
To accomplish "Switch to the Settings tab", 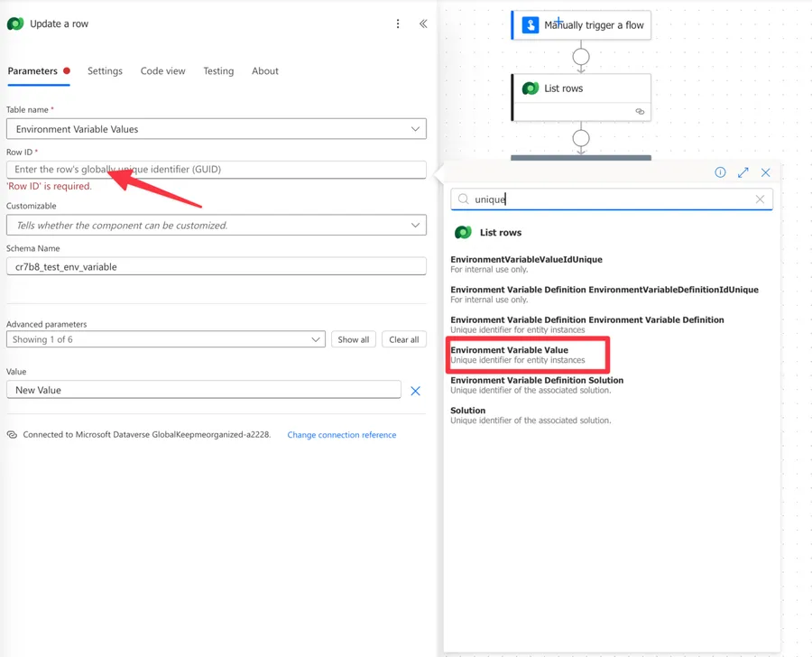I will pos(105,71).
